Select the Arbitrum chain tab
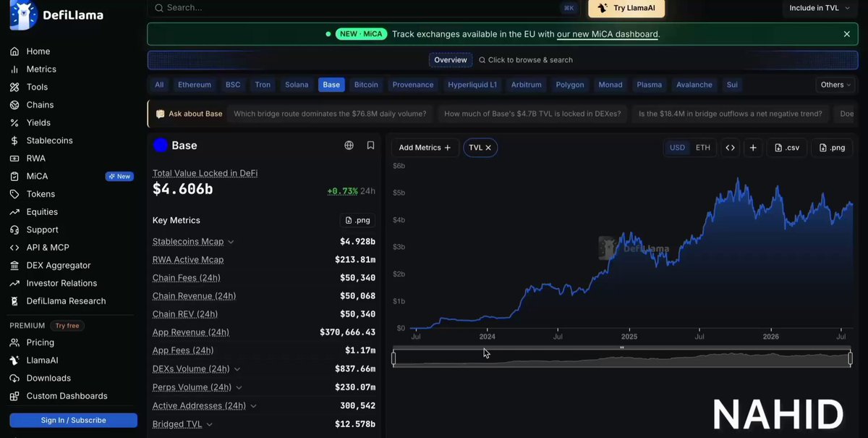The image size is (868, 438). [x=526, y=85]
